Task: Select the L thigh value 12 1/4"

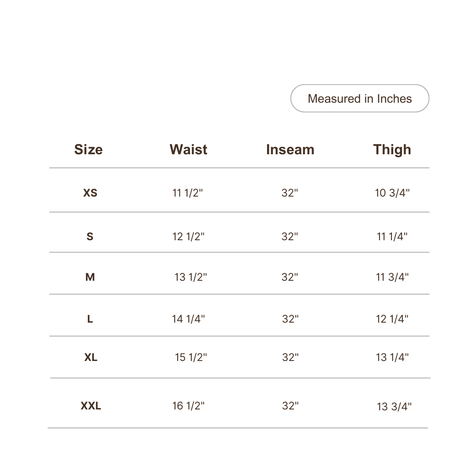Action: [x=392, y=319]
